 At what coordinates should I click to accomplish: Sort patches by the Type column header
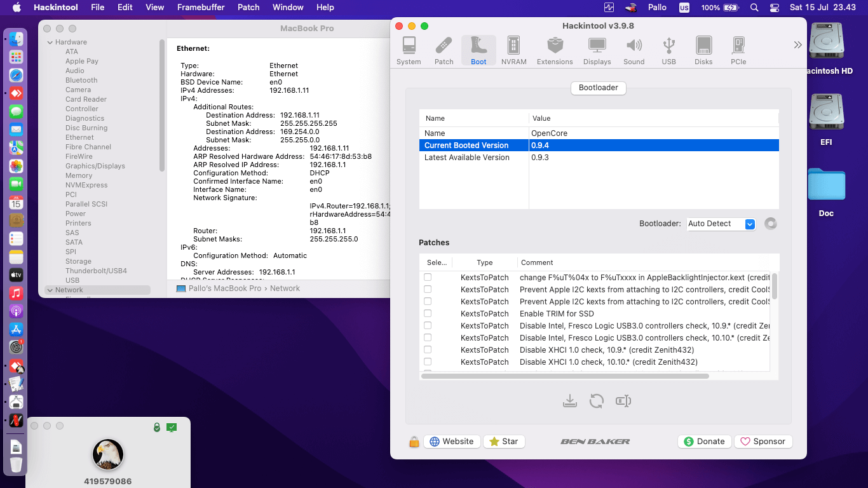pos(485,262)
